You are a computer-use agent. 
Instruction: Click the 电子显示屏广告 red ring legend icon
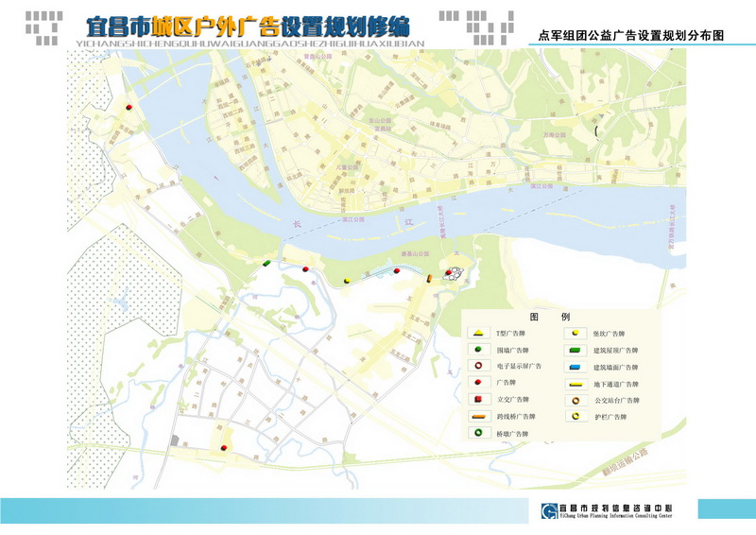tap(480, 366)
